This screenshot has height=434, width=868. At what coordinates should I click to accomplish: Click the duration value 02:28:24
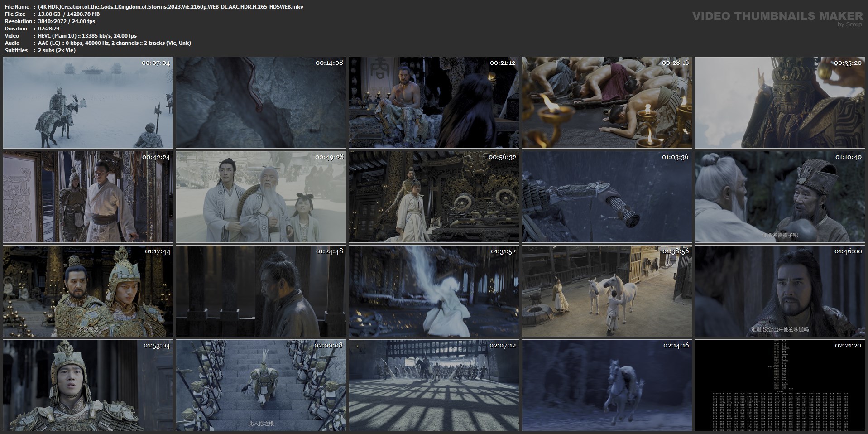coord(49,29)
